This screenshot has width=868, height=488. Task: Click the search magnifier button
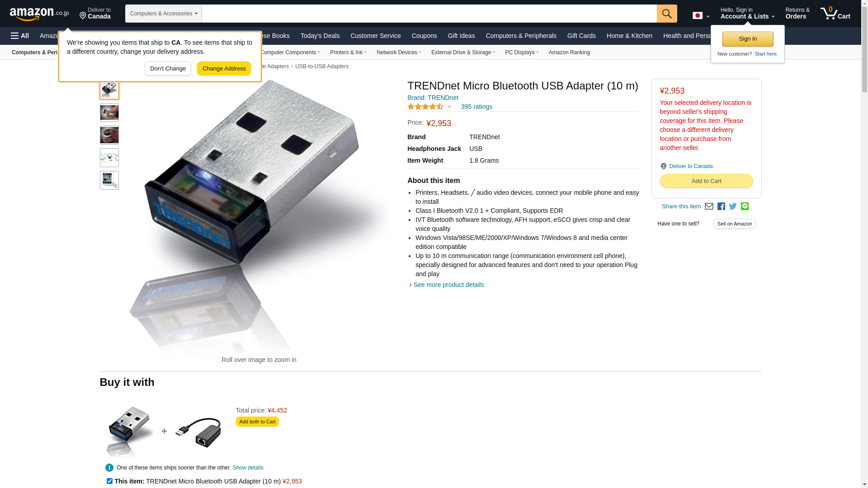667,14
